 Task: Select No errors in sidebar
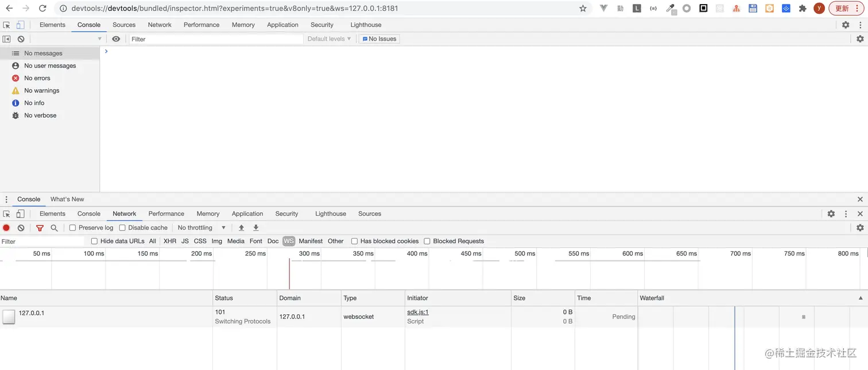pyautogui.click(x=50, y=78)
